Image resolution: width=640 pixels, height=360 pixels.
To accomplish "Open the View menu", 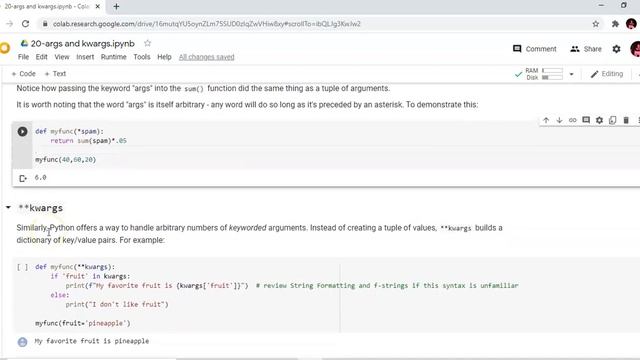I will [x=62, y=57].
